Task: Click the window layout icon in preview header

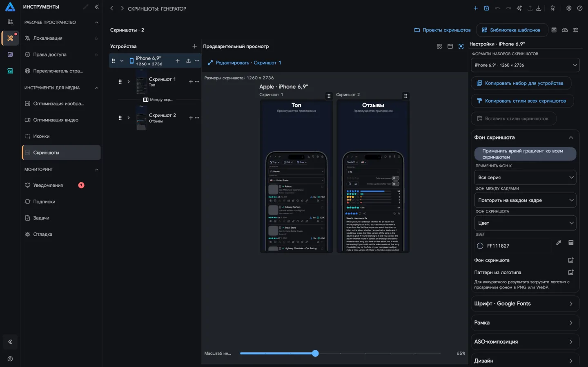Action: [x=450, y=46]
